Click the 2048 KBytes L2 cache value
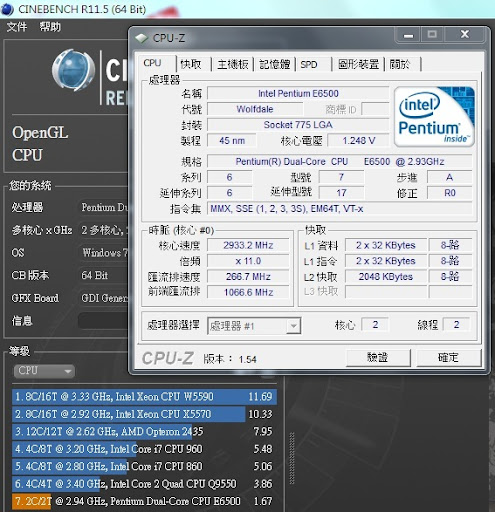This screenshot has width=495, height=512. pos(386,277)
